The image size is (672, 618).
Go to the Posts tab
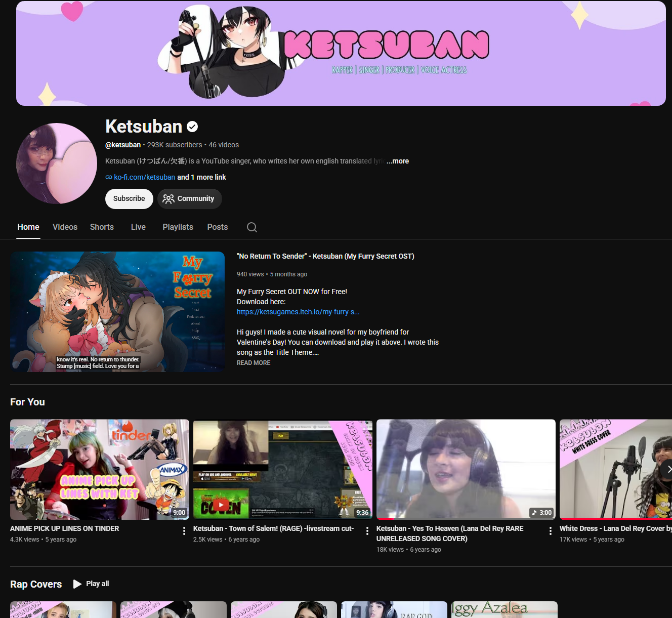(x=218, y=227)
